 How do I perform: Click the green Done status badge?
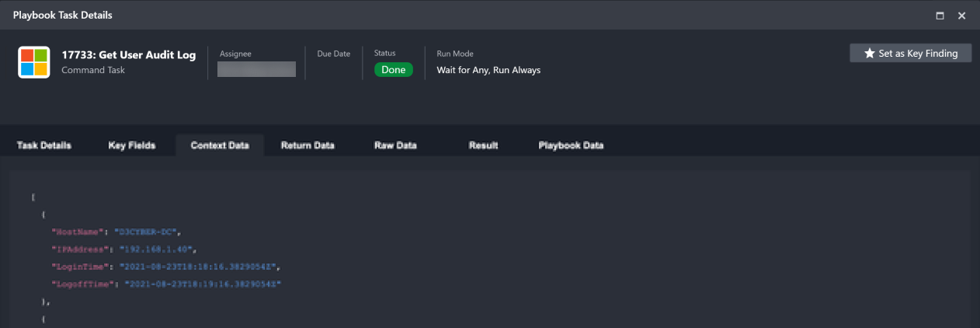393,70
